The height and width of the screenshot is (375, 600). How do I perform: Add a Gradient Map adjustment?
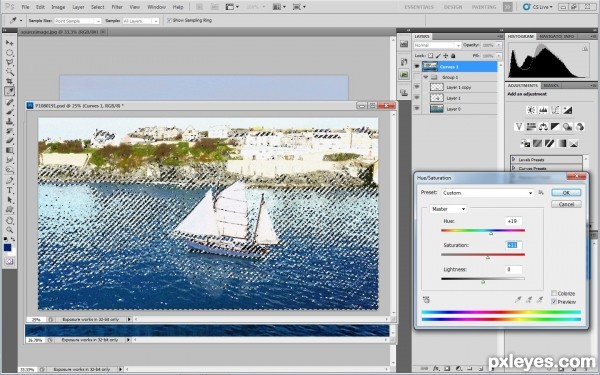tap(562, 143)
